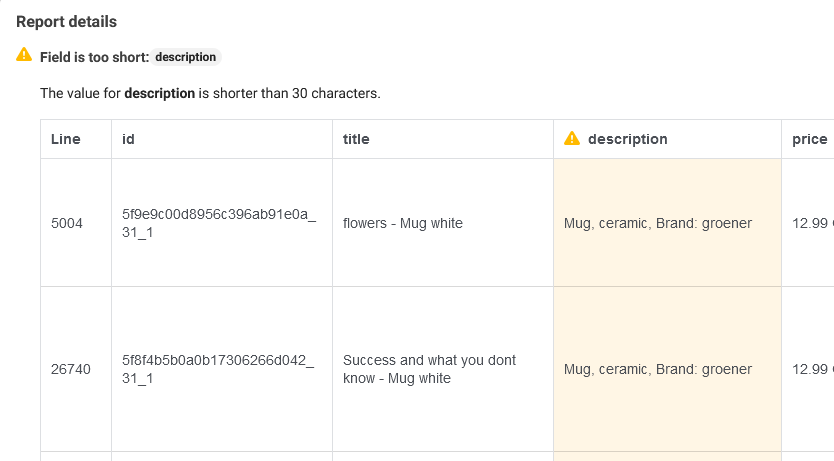834x461 pixels.
Task: Select line number 5004 cell
Action: [x=67, y=223]
